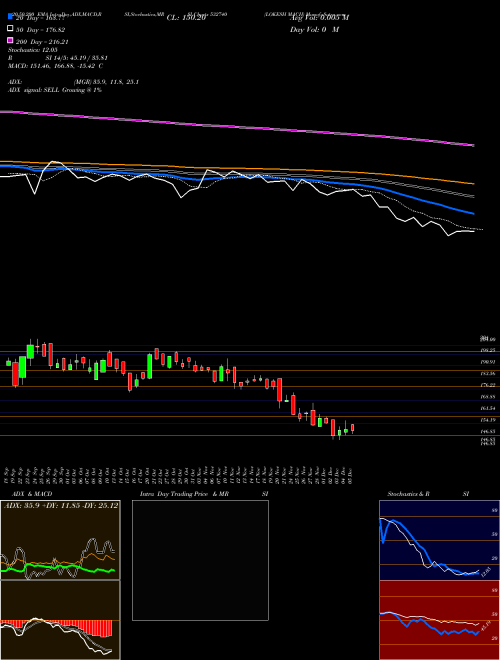500x660 pixels.
Task: Click the 'Avg Vol: 0.005 M' label
Action: [x=319, y=18]
